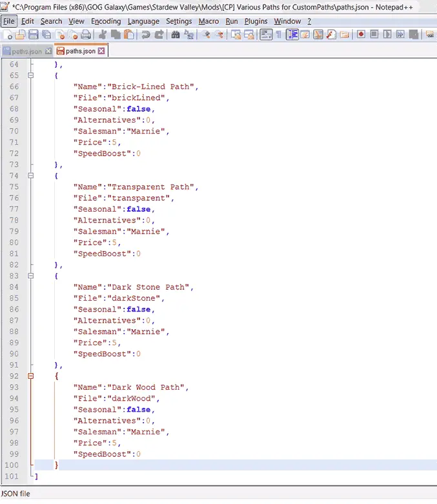Click the Save file toolbar icon
The height and width of the screenshot is (504, 437).
[34, 34]
